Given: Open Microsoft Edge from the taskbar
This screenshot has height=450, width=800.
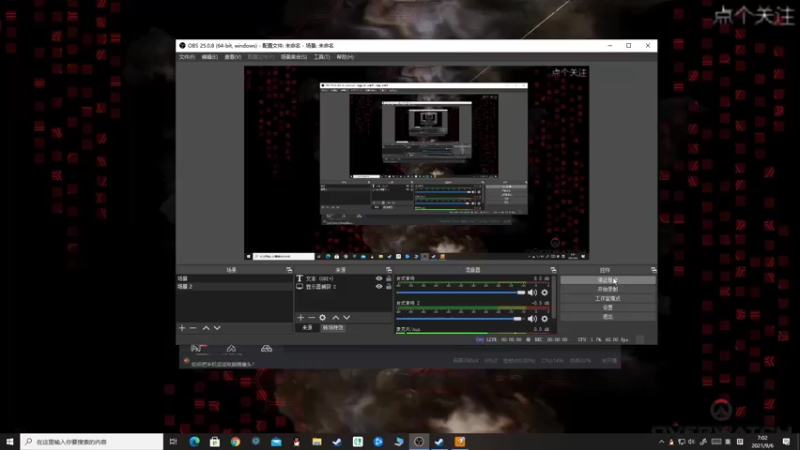Looking at the screenshot, I should tap(194, 441).
